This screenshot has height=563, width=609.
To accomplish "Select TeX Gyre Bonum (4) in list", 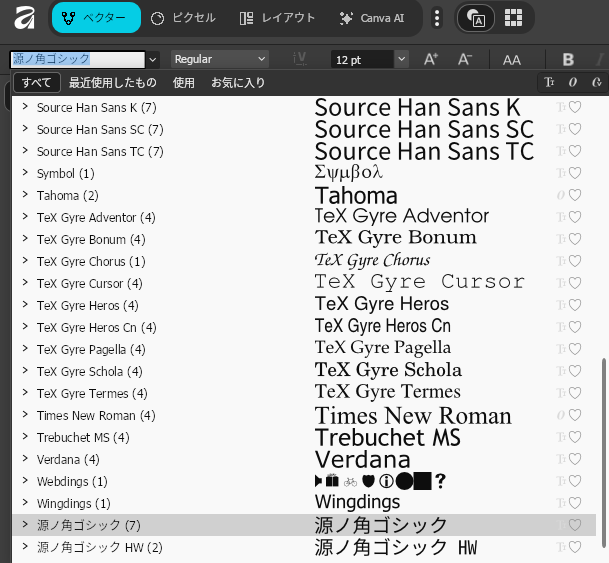I will point(91,240).
